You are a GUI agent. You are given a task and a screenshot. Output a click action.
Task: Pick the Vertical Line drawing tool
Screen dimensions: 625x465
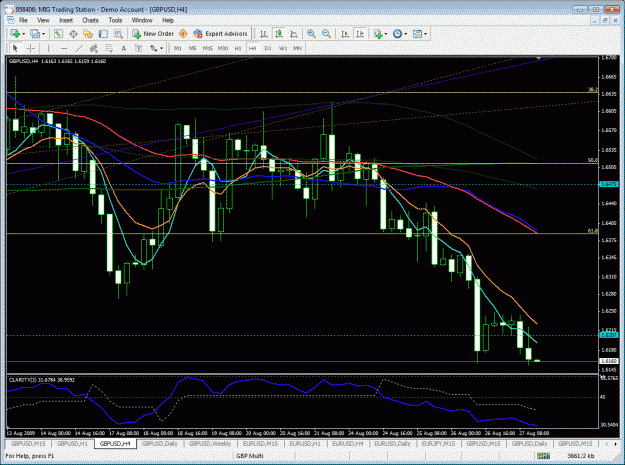[x=49, y=48]
